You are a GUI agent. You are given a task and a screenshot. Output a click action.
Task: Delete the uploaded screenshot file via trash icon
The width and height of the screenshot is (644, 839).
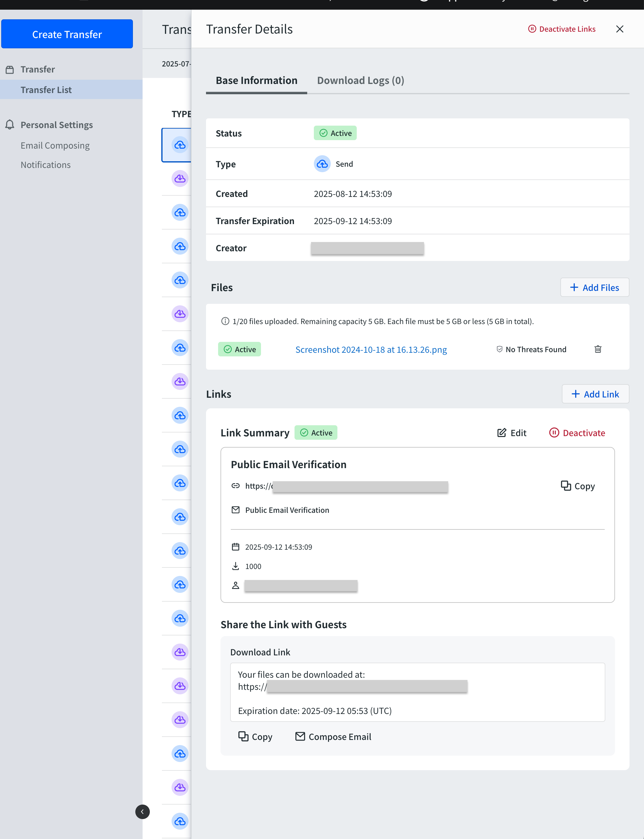[x=597, y=349]
